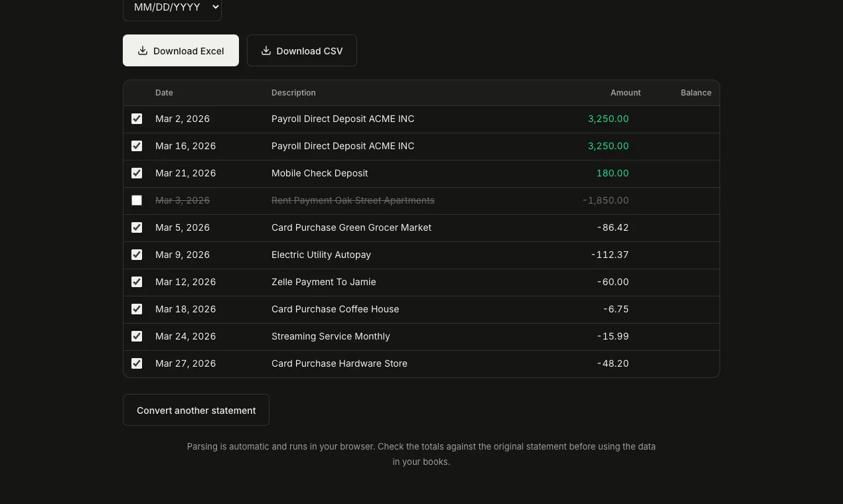
Task: Select Payroll description in Mar 16 row
Action: pos(343,146)
